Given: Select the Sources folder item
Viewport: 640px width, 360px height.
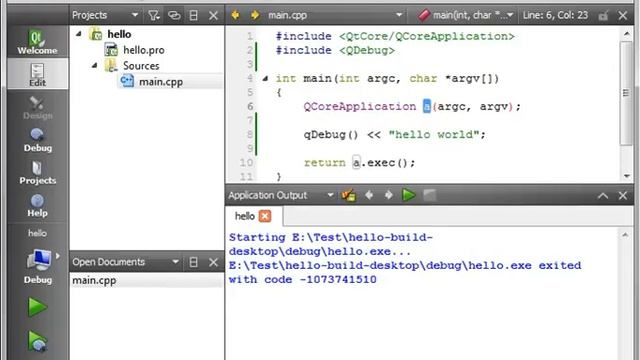Looking at the screenshot, I should tap(141, 65).
